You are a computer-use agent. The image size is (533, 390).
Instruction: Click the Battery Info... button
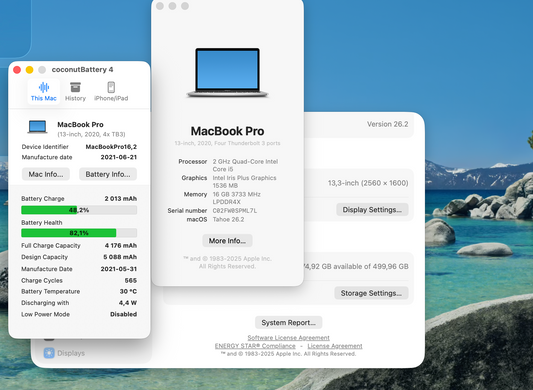point(108,174)
